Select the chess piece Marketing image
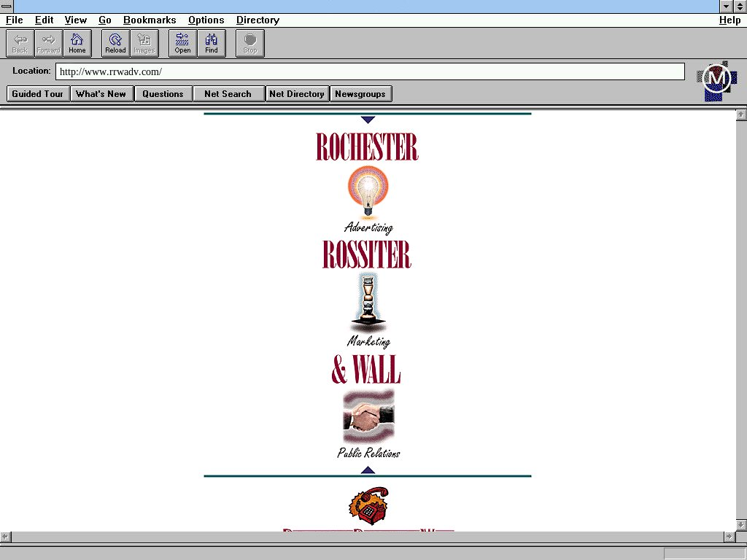Screen dimensions: 747x560 pyautogui.click(x=368, y=303)
